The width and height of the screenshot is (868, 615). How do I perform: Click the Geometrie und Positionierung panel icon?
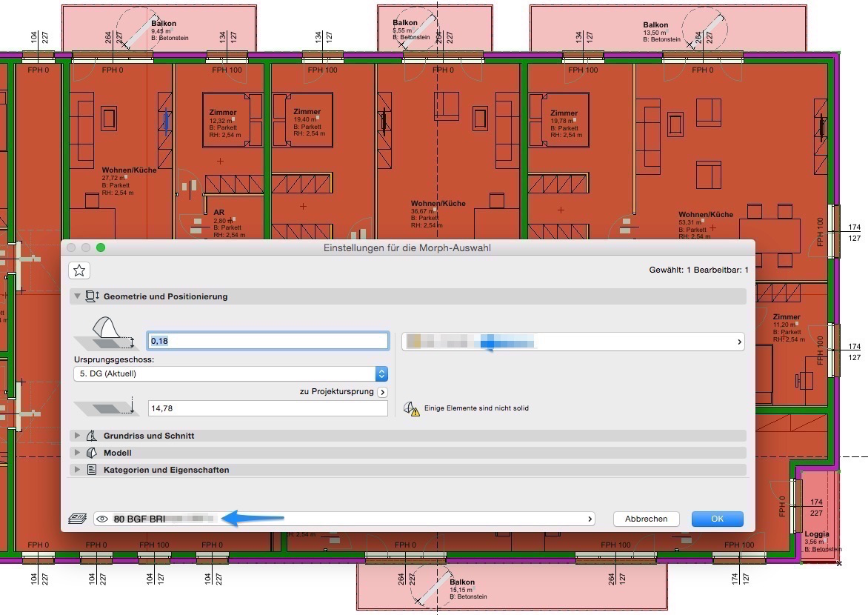93,296
